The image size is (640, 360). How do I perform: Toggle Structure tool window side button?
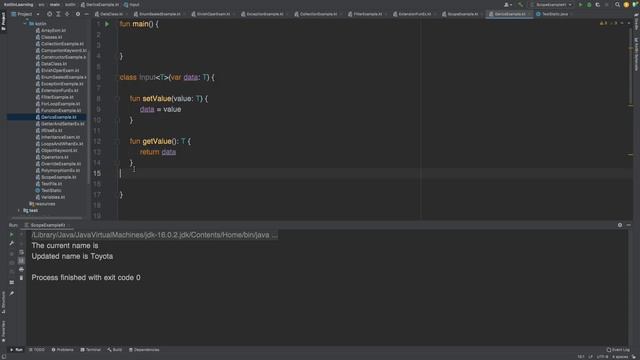(4, 302)
